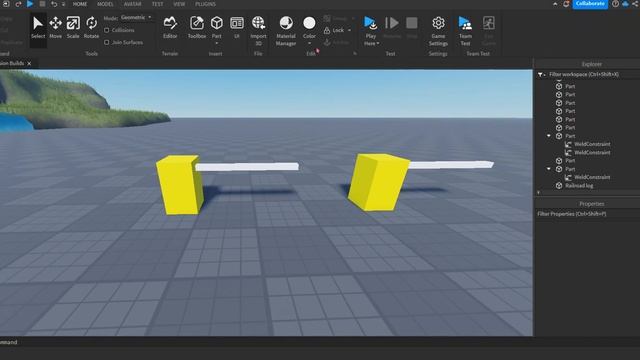This screenshot has height=360, width=640.
Task: Select the left yellow block in the viewport
Action: point(179,185)
